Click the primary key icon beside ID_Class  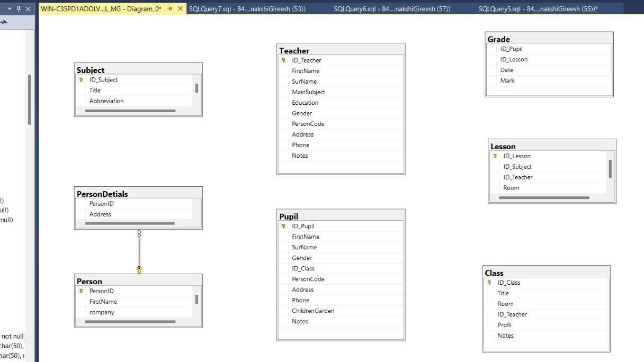(x=489, y=283)
